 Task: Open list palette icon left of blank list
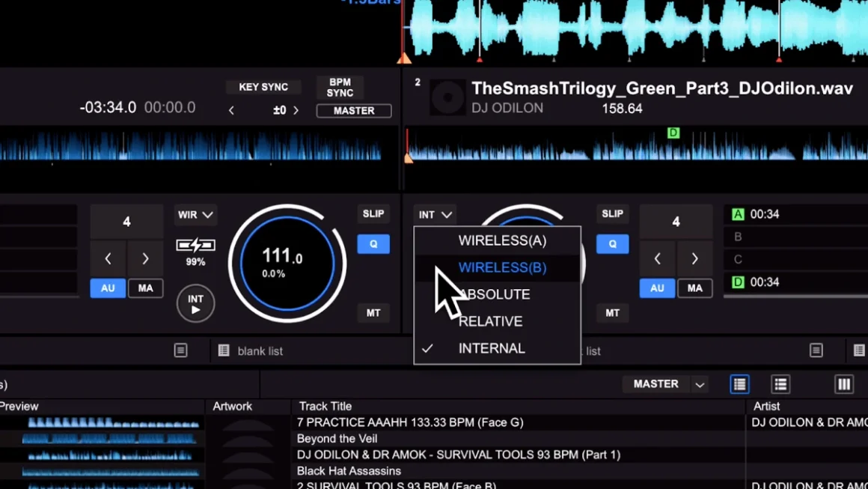(x=181, y=350)
